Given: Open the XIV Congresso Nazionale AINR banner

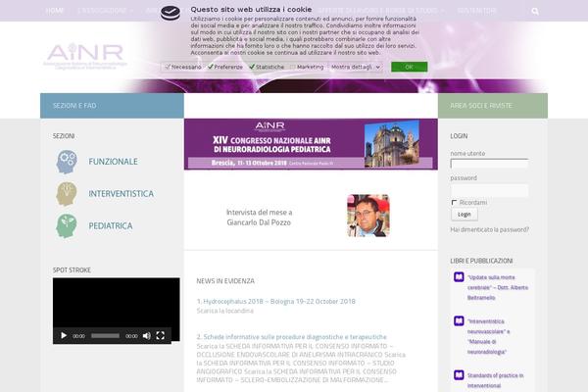Looking at the screenshot, I should tap(311, 144).
